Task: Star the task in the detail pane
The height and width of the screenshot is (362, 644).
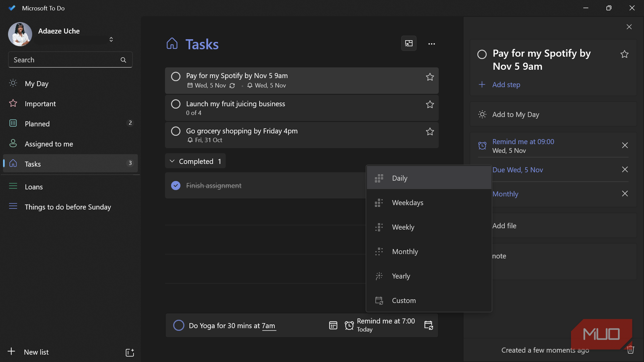Action: (x=624, y=54)
